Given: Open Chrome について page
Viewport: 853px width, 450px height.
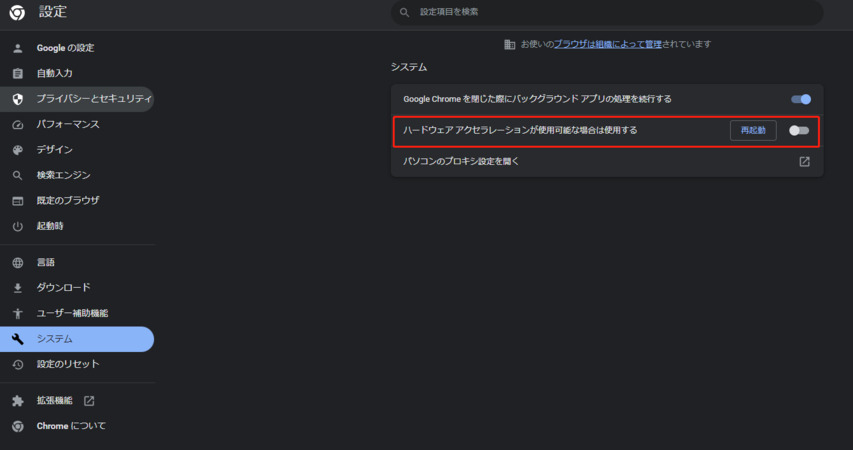Looking at the screenshot, I should click(77, 426).
